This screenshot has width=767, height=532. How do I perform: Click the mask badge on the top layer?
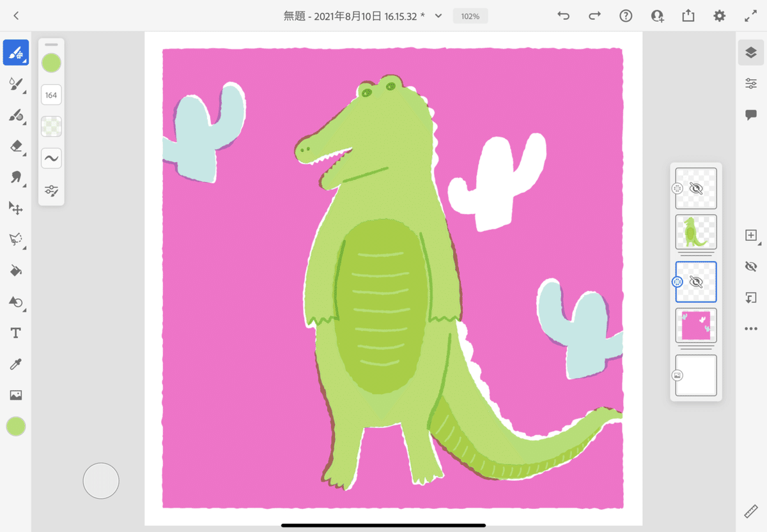click(x=678, y=188)
